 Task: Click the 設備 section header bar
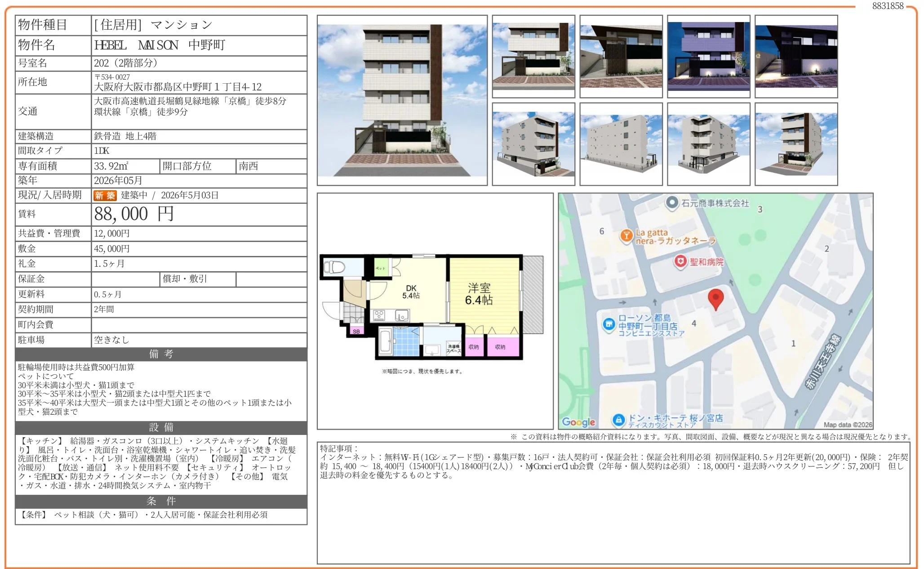(161, 427)
